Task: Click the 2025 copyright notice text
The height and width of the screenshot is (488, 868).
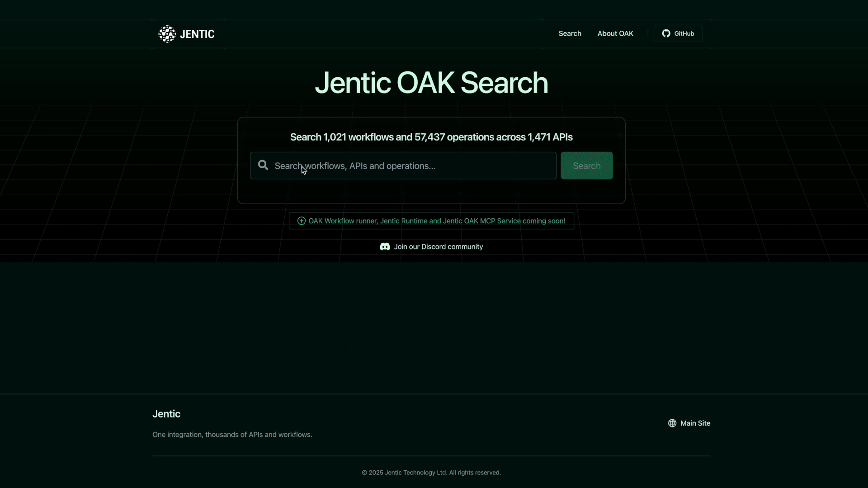Action: 431,473
